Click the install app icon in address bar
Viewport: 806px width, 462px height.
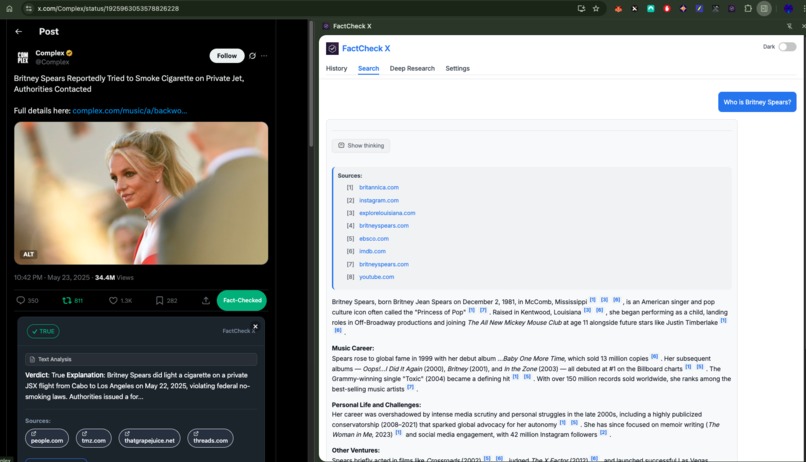(581, 8)
